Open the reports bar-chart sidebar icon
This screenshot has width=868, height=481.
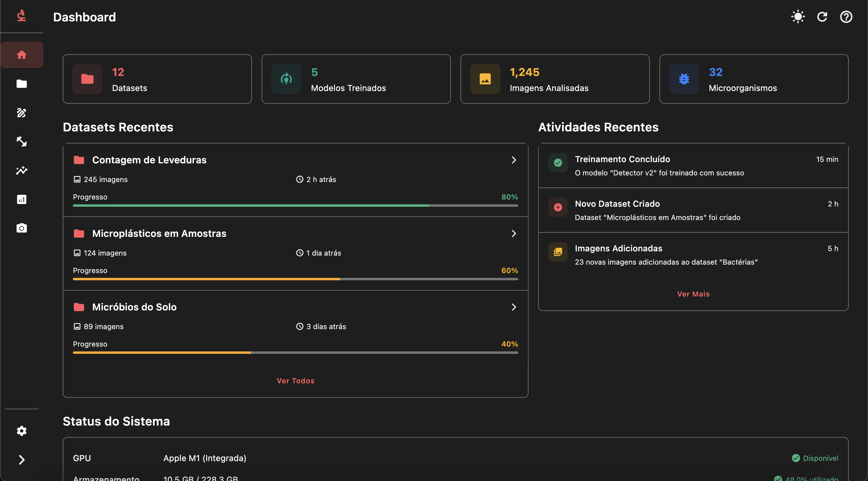(22, 200)
